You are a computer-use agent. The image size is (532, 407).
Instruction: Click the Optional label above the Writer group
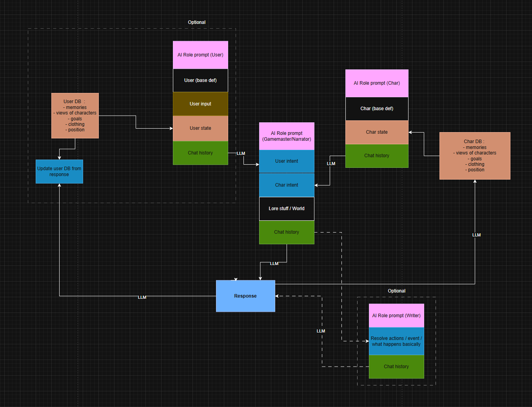pyautogui.click(x=396, y=291)
